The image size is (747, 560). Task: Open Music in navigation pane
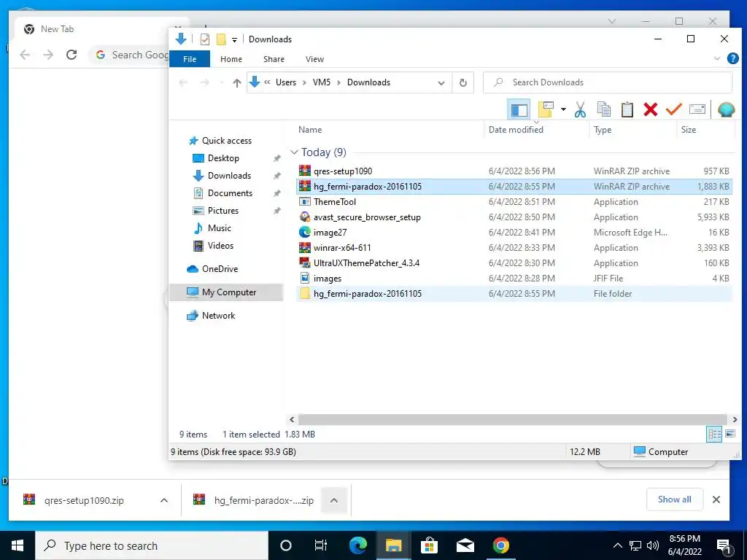[x=219, y=228]
